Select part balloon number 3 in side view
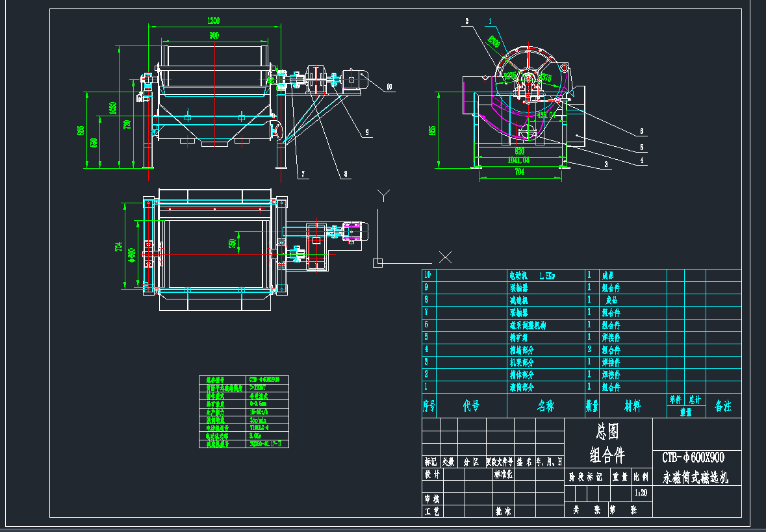 [606, 165]
